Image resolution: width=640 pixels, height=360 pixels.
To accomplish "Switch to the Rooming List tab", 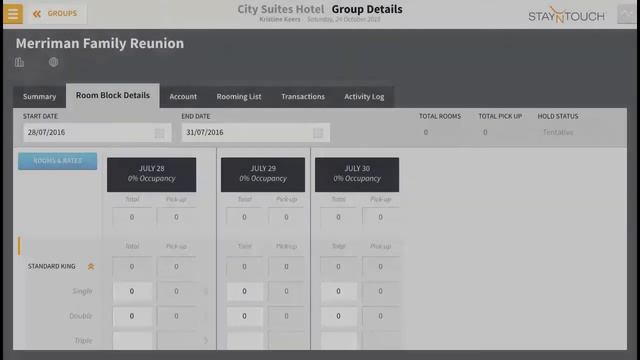I will [239, 97].
